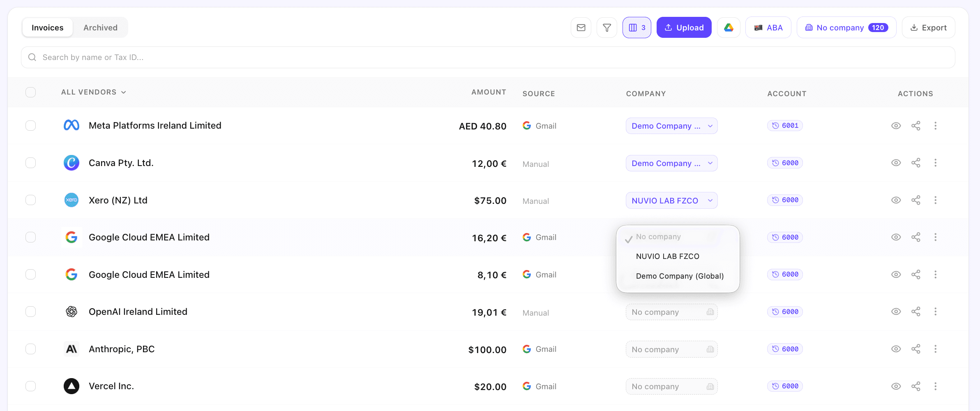Screen dimensions: 980x411
Task: Select the 16,20 € Google Cloud row checkbox
Action: pos(31,237)
